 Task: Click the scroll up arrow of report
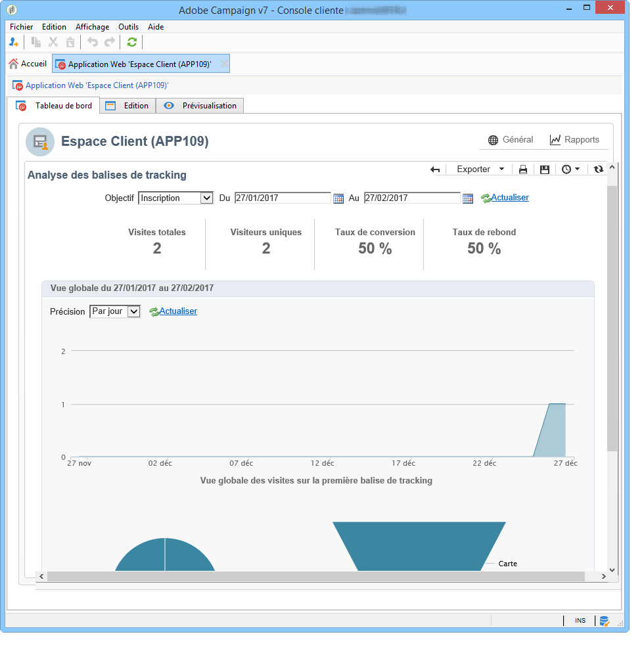click(x=612, y=168)
